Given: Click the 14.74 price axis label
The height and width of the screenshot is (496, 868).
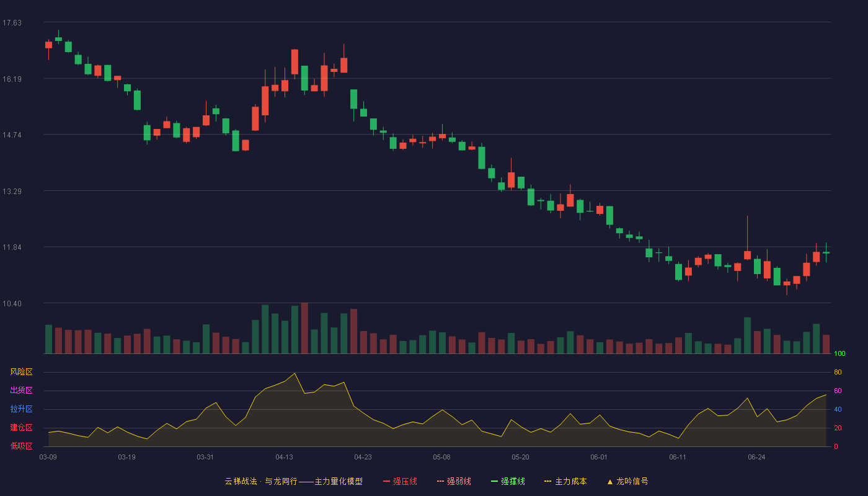Looking at the screenshot, I should click(12, 135).
